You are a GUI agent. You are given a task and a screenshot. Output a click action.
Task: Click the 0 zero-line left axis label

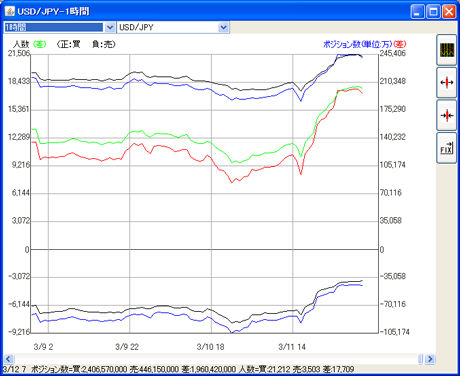[x=27, y=250]
